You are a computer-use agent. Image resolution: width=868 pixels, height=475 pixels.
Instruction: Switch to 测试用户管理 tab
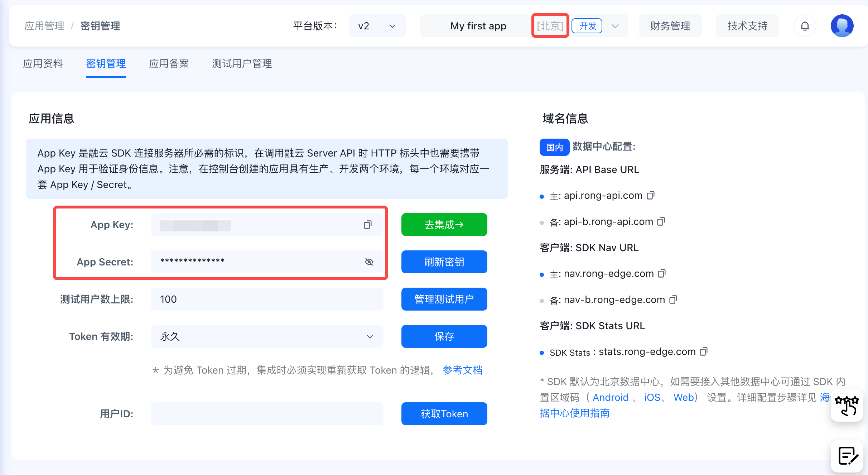[x=242, y=64]
